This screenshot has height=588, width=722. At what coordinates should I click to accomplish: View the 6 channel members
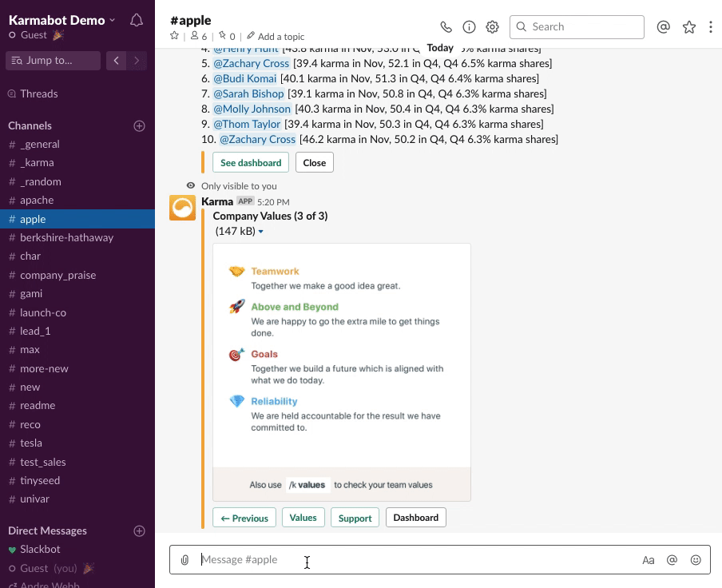pyautogui.click(x=199, y=36)
